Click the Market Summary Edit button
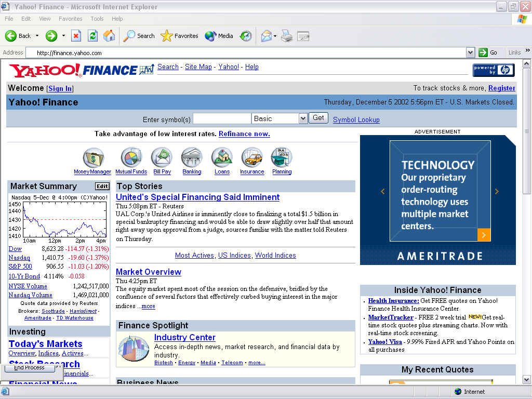The height and width of the screenshot is (399, 532). tap(102, 187)
